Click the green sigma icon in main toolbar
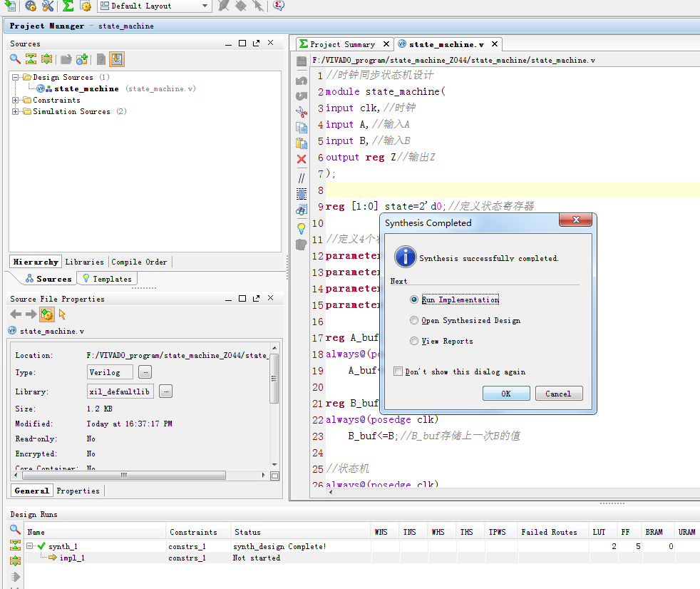The height and width of the screenshot is (589, 700). pyautogui.click(x=68, y=6)
